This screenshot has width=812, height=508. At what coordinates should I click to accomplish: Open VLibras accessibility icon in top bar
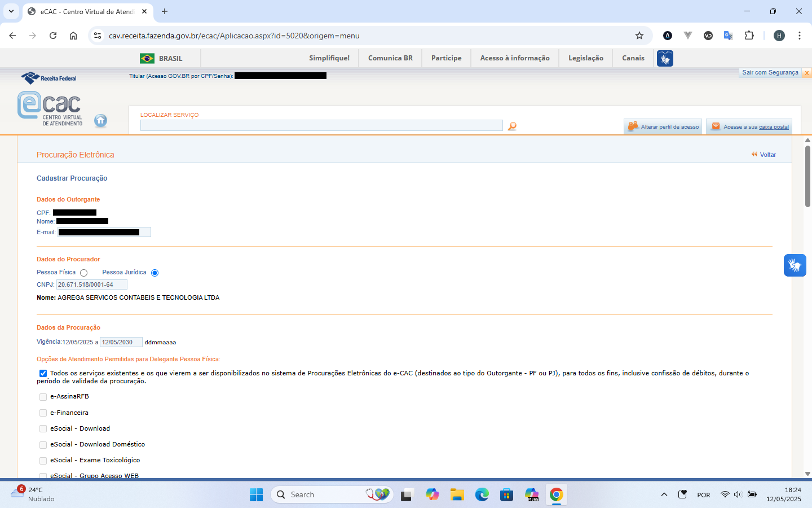click(x=665, y=58)
